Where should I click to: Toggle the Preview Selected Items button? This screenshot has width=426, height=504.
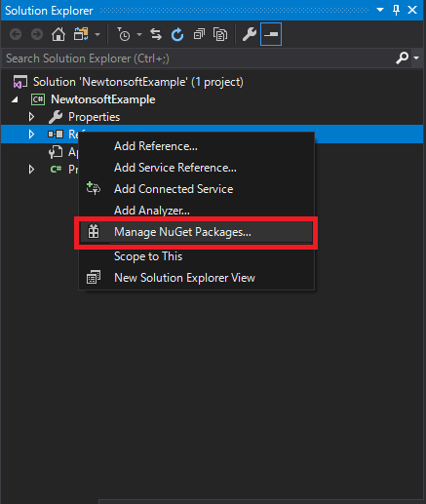point(271,34)
